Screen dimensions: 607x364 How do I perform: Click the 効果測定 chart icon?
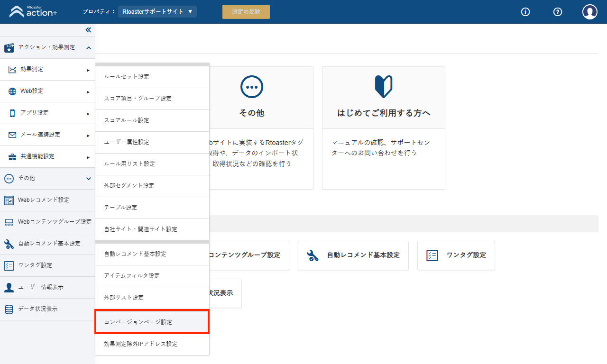(12, 70)
